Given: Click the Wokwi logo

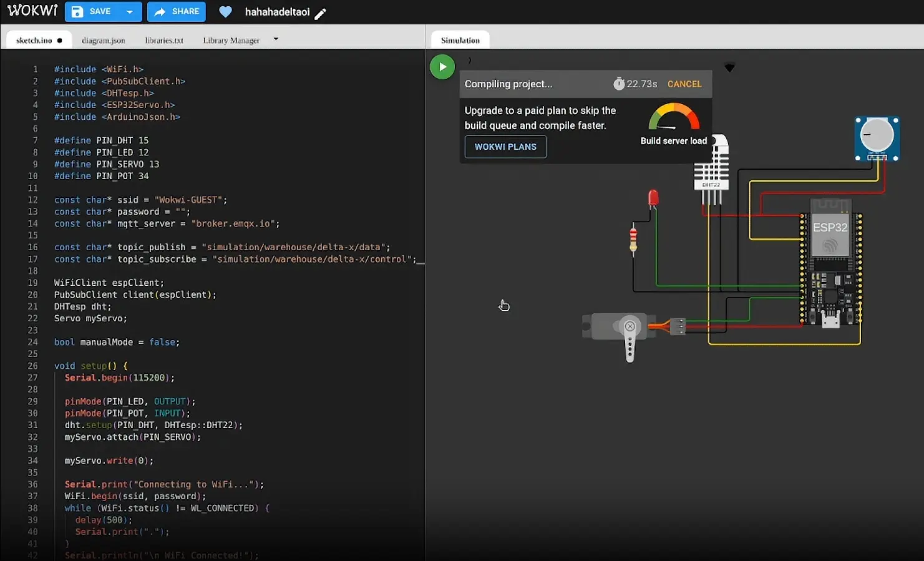Looking at the screenshot, I should click(32, 10).
